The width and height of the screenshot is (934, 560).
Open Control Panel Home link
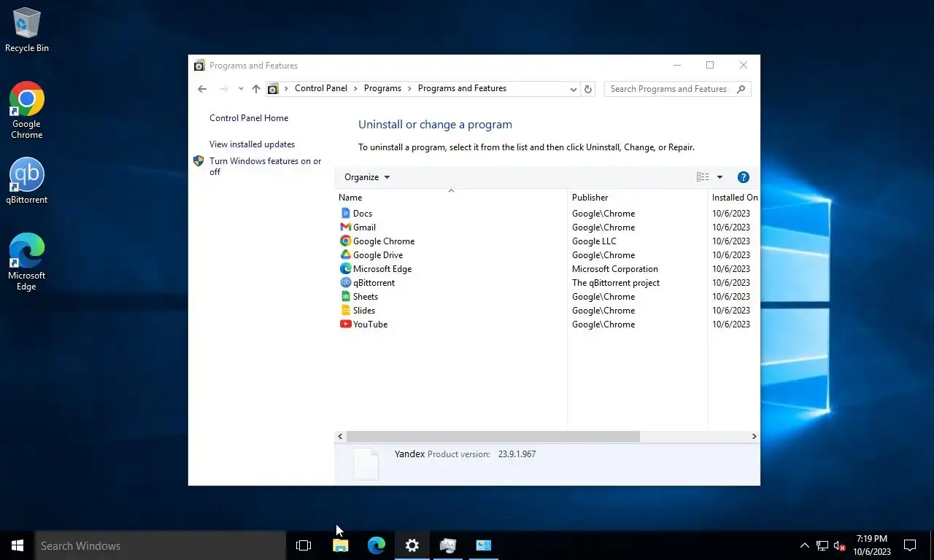(x=249, y=118)
